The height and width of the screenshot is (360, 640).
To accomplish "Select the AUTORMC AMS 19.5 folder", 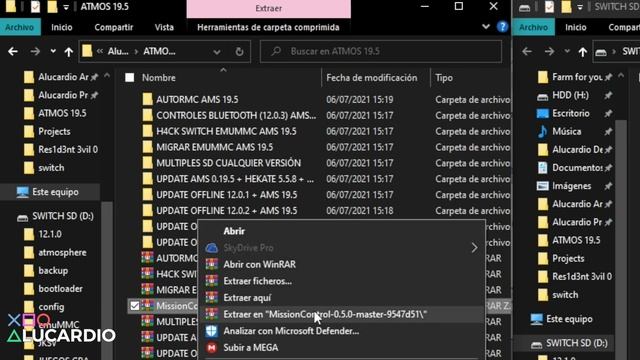I will coord(197,100).
